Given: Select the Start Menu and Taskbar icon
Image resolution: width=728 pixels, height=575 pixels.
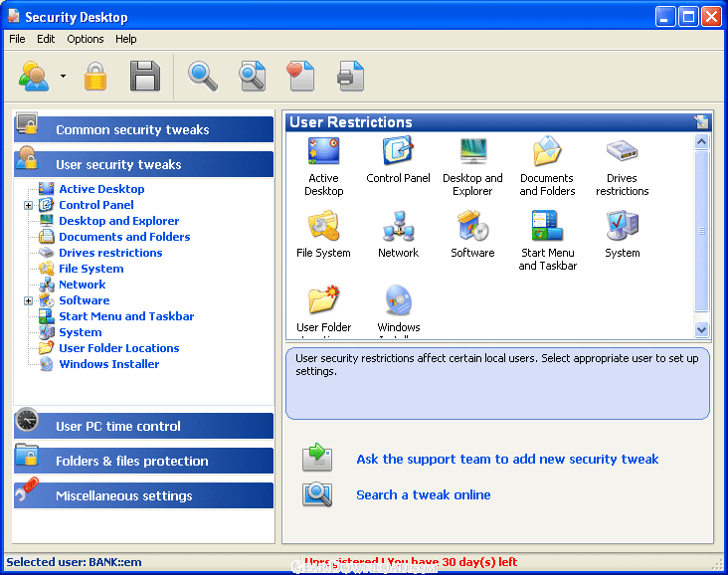Looking at the screenshot, I should pos(547,240).
